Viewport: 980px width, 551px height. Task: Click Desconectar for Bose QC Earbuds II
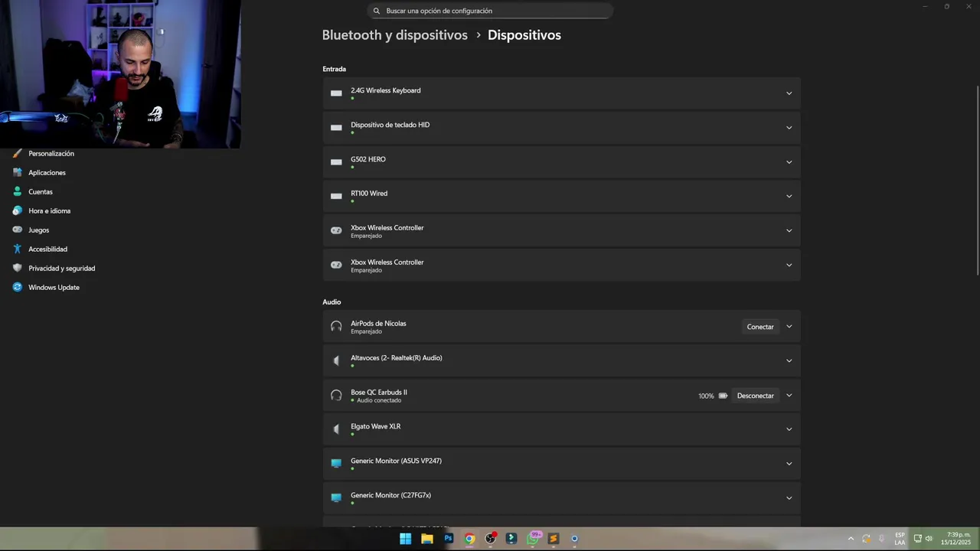755,396
